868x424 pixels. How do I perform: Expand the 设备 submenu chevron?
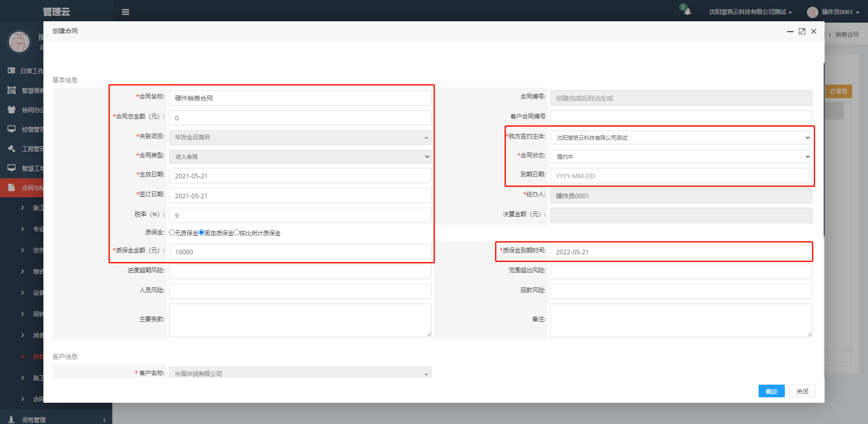pos(23,293)
